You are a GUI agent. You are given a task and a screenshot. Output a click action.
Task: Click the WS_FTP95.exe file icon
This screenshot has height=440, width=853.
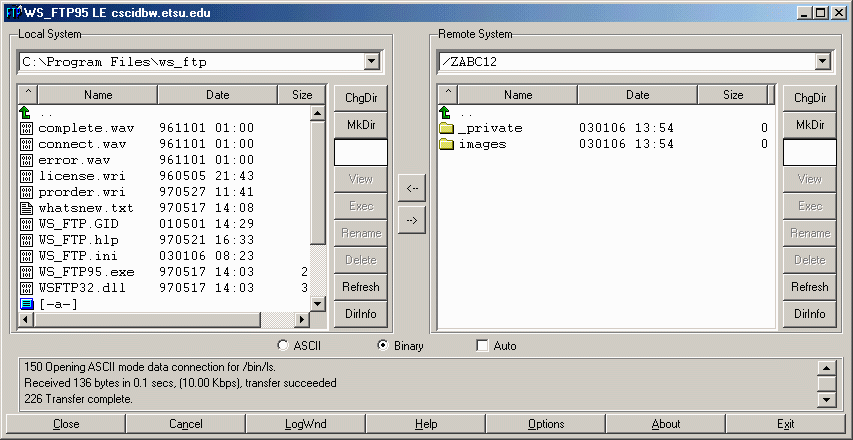(x=27, y=272)
